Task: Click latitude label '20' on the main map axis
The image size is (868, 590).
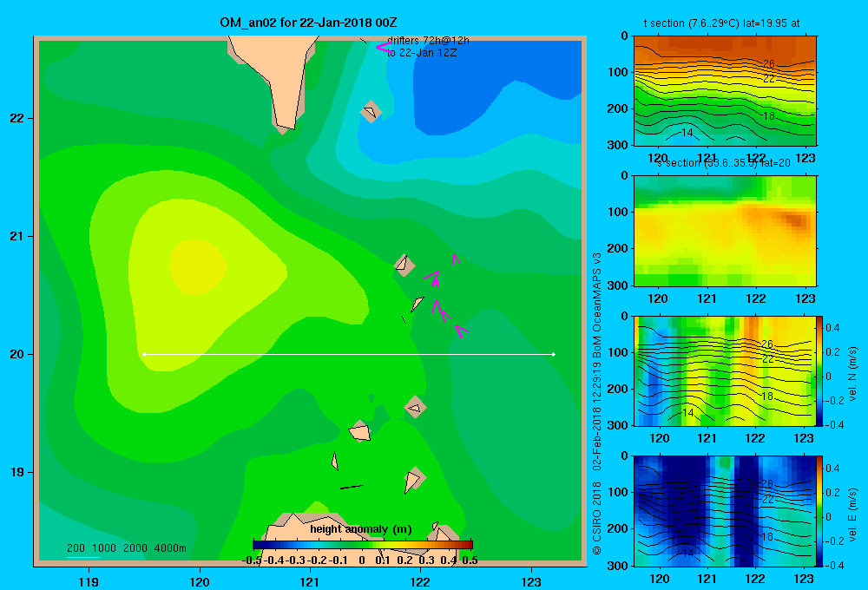Action: coord(17,354)
